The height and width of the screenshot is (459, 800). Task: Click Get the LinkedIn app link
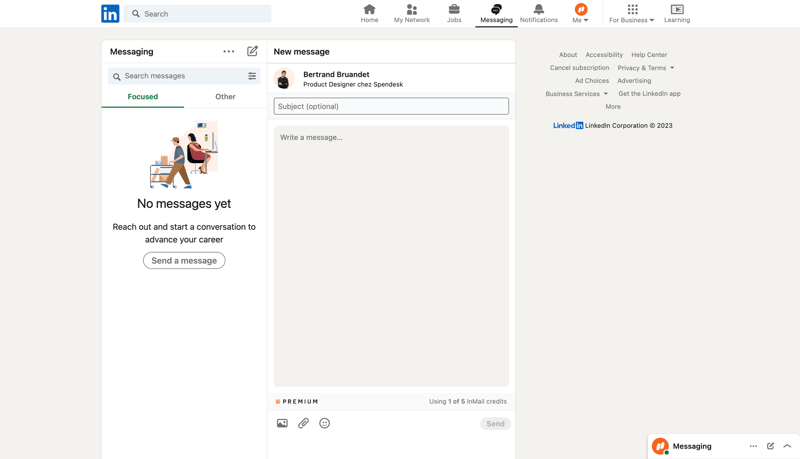(x=649, y=94)
